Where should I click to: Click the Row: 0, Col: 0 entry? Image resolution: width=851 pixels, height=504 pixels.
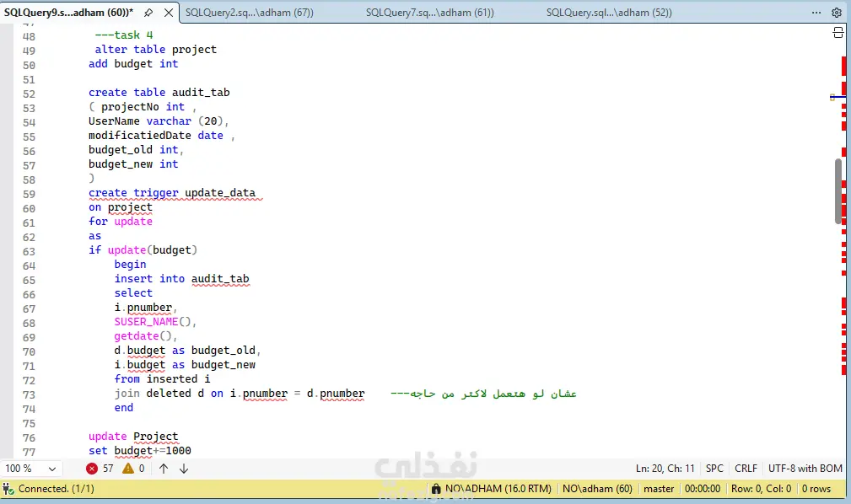coord(761,489)
